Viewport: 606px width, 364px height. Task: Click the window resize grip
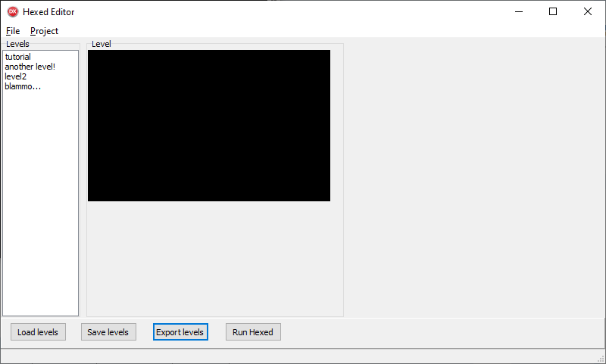coord(601,359)
